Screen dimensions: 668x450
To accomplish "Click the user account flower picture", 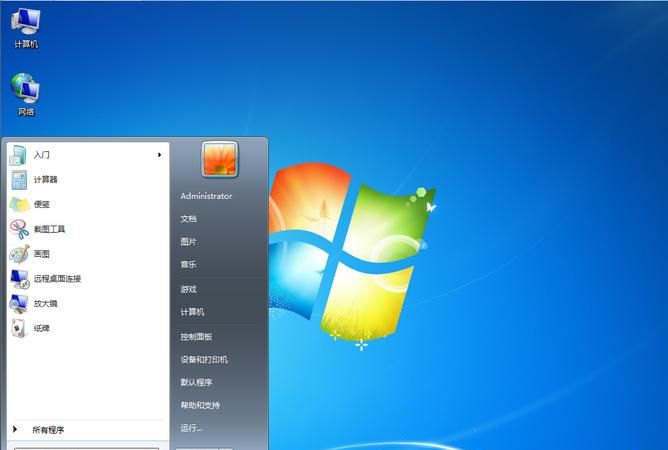I will (219, 159).
